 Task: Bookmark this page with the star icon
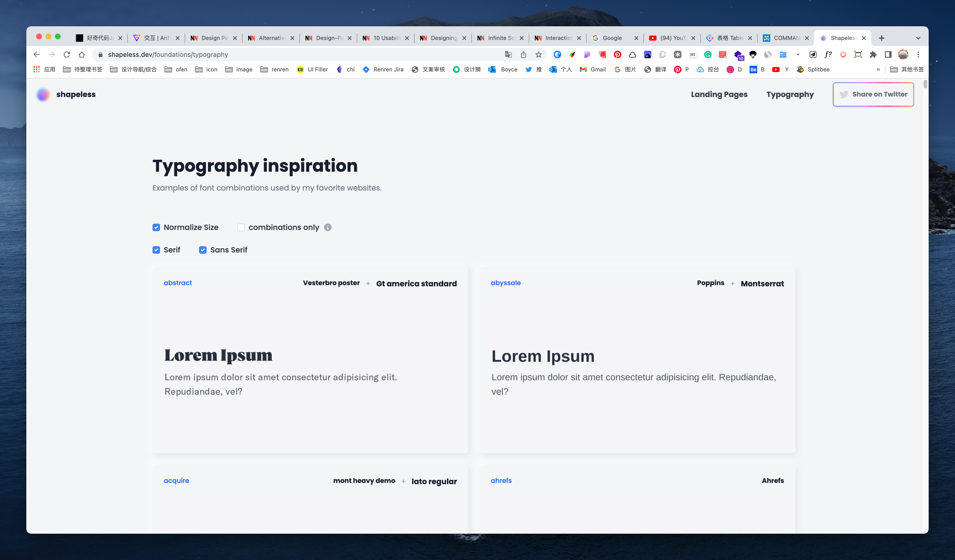(x=538, y=54)
